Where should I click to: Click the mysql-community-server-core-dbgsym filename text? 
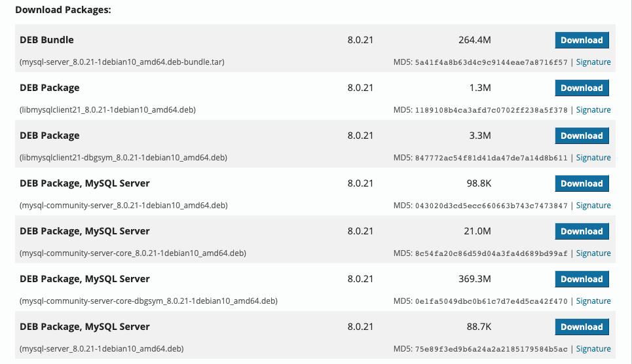click(149, 301)
